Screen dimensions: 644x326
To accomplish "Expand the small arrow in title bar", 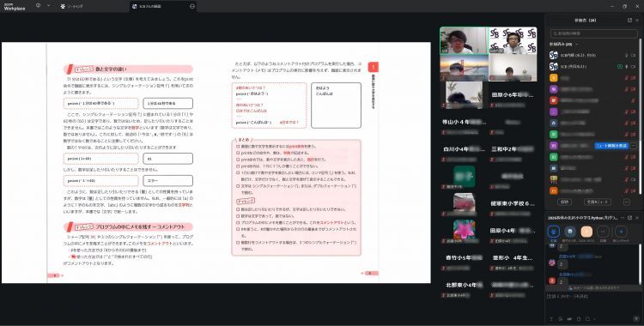I will [48, 6].
